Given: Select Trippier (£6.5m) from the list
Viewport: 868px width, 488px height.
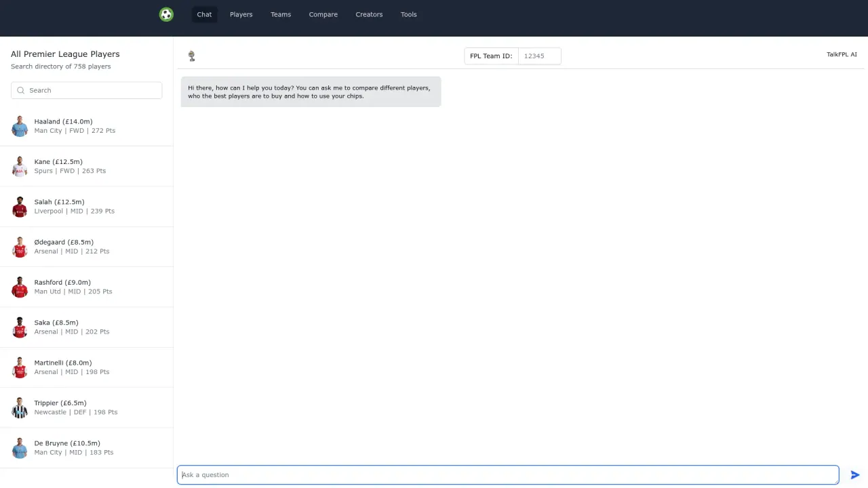Looking at the screenshot, I should pos(87,407).
